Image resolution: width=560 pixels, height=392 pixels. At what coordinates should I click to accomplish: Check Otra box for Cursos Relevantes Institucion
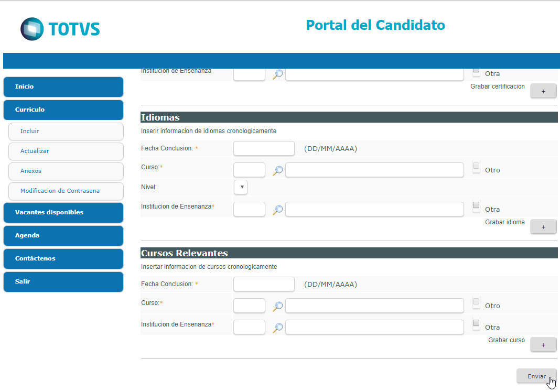(x=476, y=323)
